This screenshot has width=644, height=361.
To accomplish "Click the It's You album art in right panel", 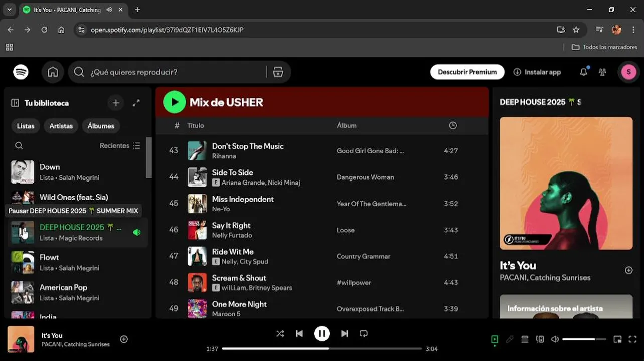I will coord(566,184).
